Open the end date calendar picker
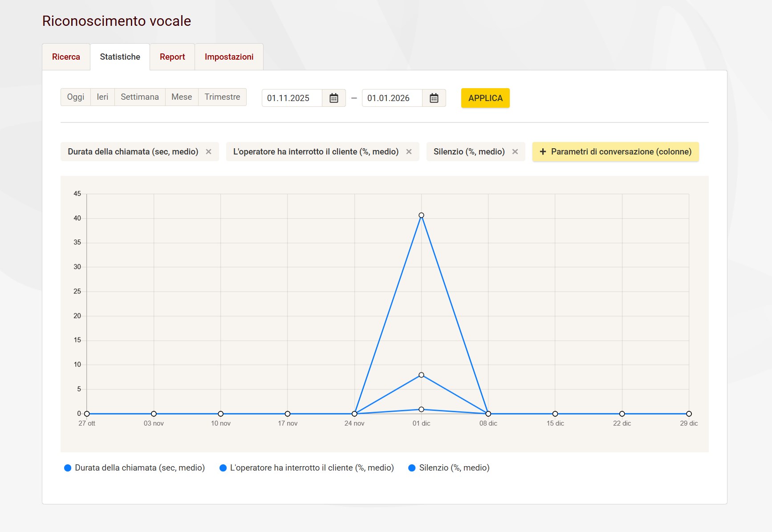 coord(434,98)
